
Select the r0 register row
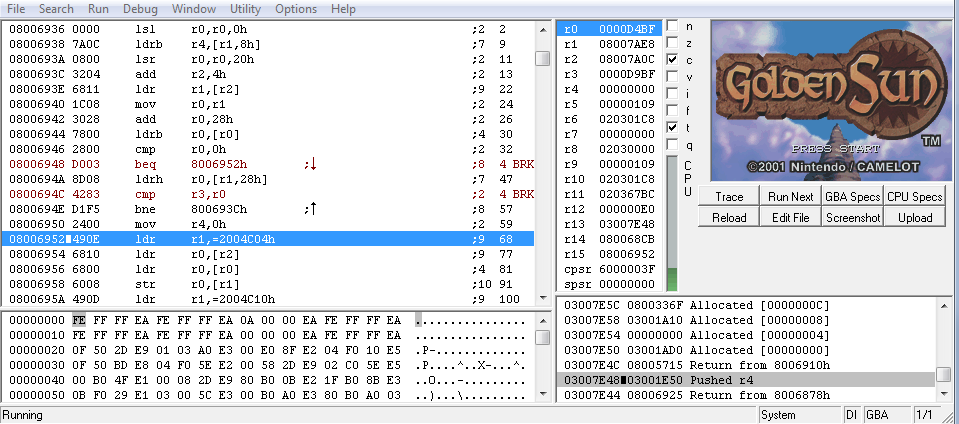coord(609,28)
